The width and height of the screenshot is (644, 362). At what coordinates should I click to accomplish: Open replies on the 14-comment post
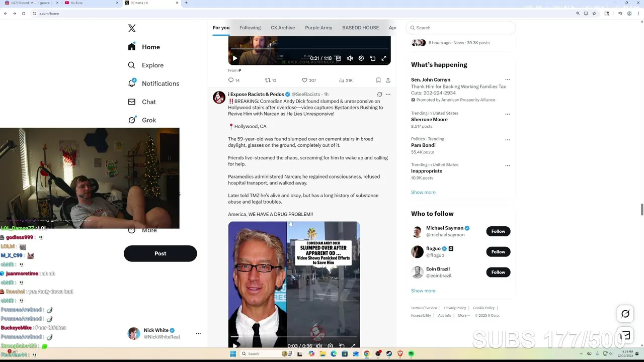tap(234, 80)
